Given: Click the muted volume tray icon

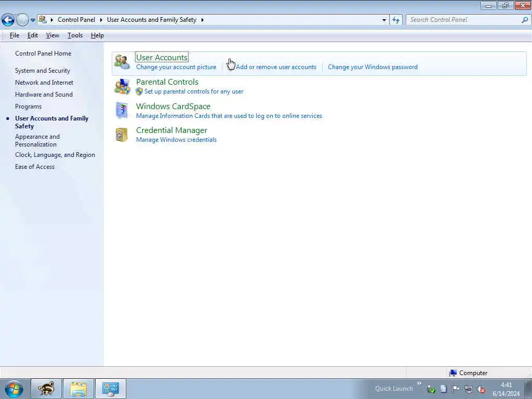Looking at the screenshot, I should coord(481,389).
